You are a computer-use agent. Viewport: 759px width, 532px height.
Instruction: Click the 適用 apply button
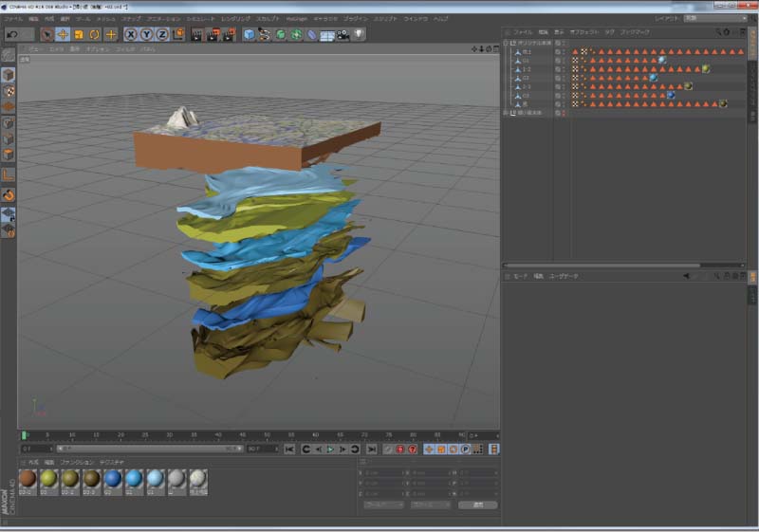pos(478,504)
